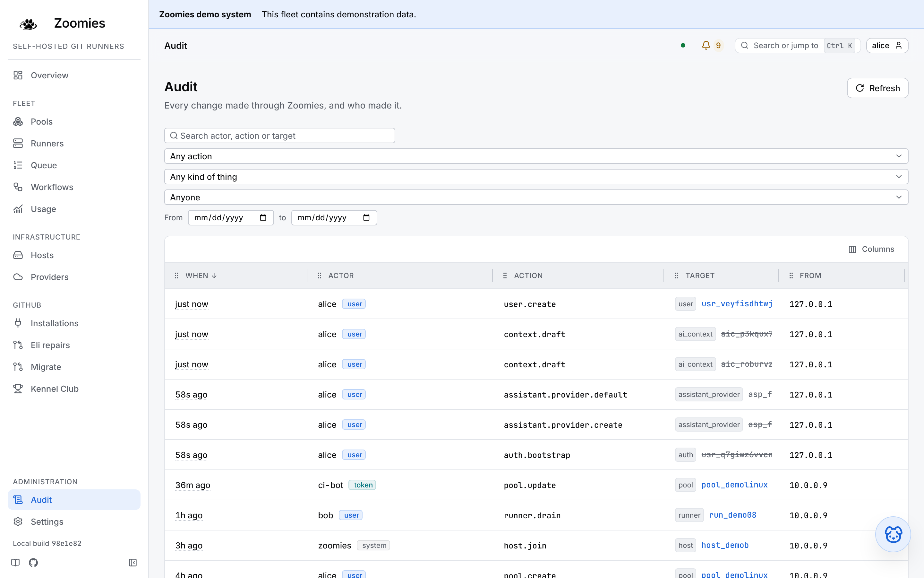This screenshot has width=924, height=578.
Task: Click the 3h ago timestamp
Action: (x=189, y=546)
